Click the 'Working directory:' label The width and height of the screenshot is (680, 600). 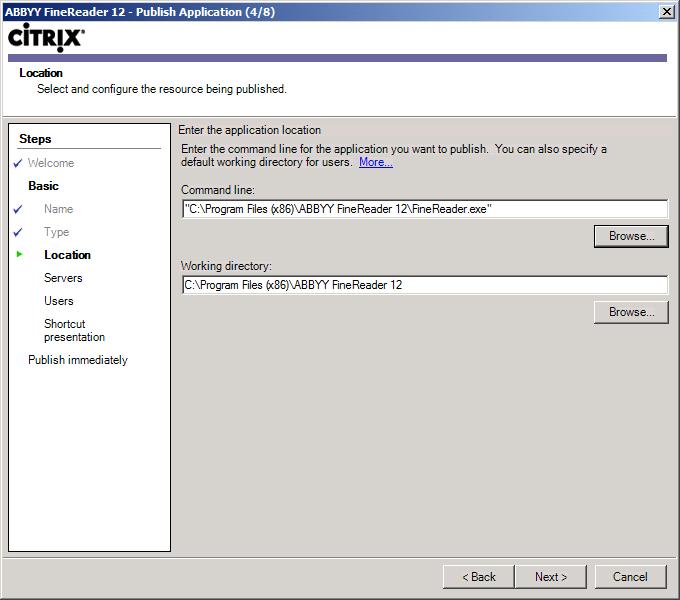click(x=226, y=266)
